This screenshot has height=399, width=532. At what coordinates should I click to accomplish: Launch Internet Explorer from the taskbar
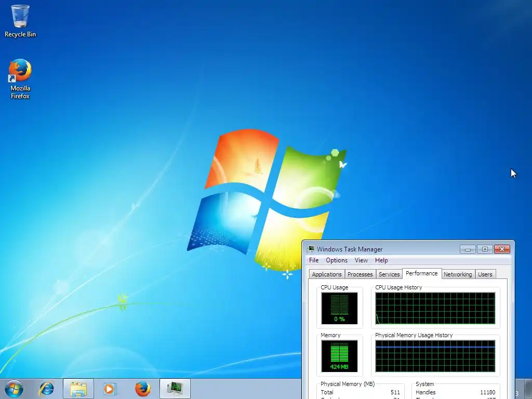coord(46,389)
